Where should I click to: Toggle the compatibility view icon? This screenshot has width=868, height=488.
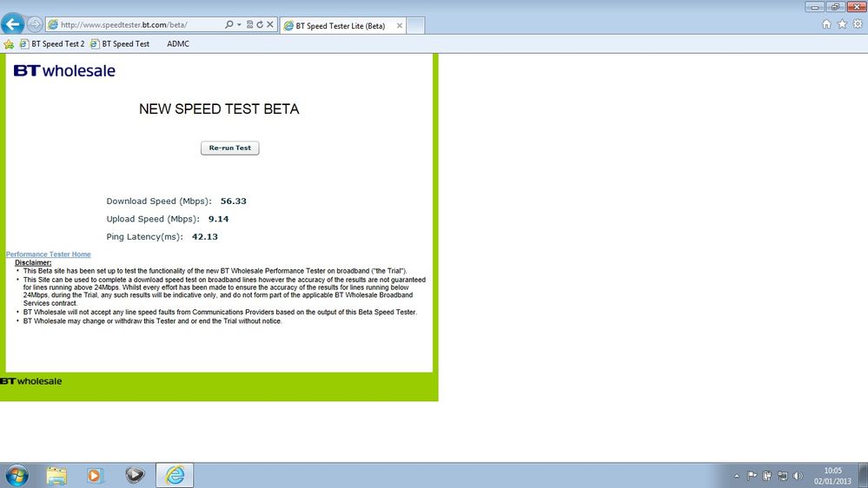pos(249,24)
